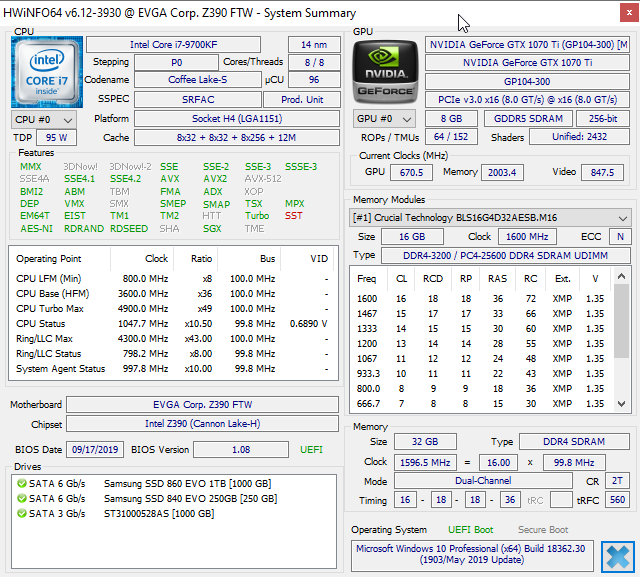
Task: Click the memory timing table scrollbar thumb
Action: click(623, 320)
